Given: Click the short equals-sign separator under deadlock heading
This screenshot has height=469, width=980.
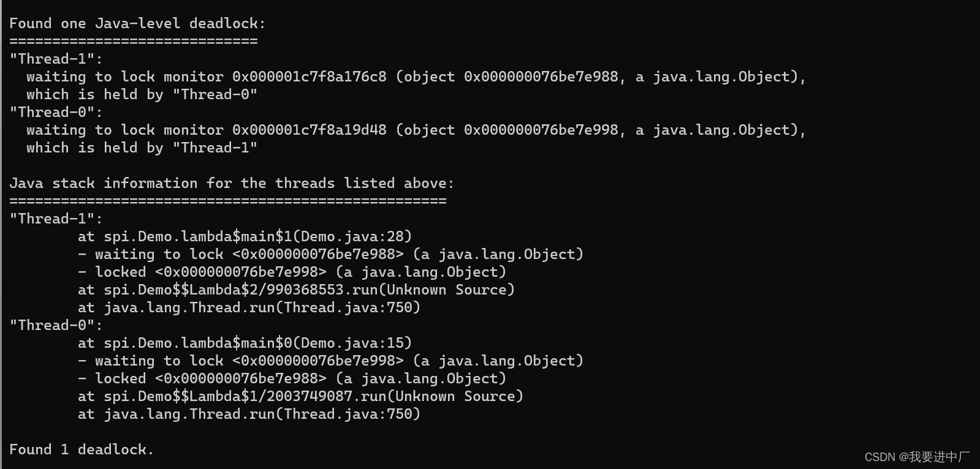Looking at the screenshot, I should 133,42.
